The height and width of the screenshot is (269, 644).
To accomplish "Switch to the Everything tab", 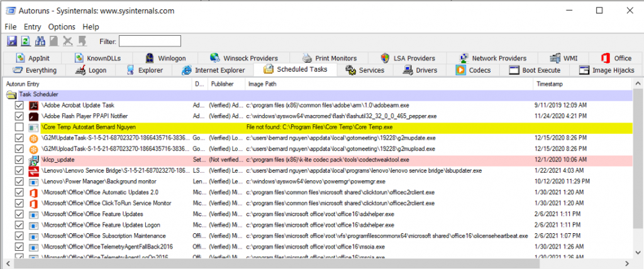I will pyautogui.click(x=35, y=70).
